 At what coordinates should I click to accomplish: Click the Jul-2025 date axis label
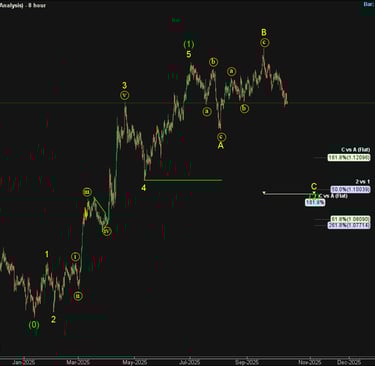point(190,362)
